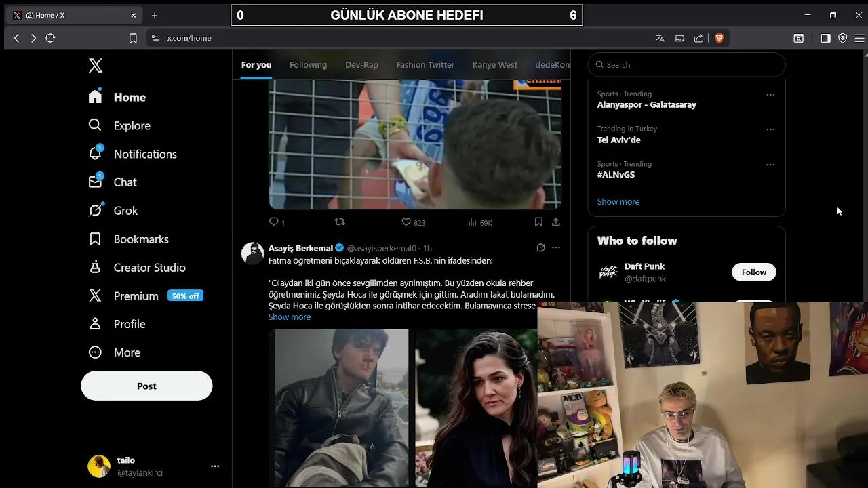Open site settings icon in address bar

click(155, 38)
